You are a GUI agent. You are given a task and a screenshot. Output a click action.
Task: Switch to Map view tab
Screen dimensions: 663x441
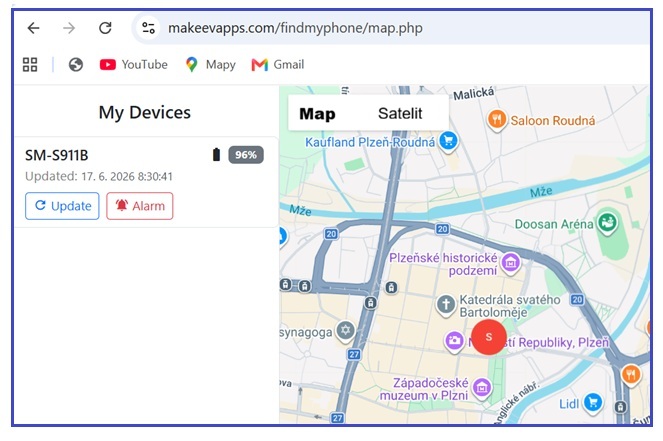pyautogui.click(x=317, y=114)
